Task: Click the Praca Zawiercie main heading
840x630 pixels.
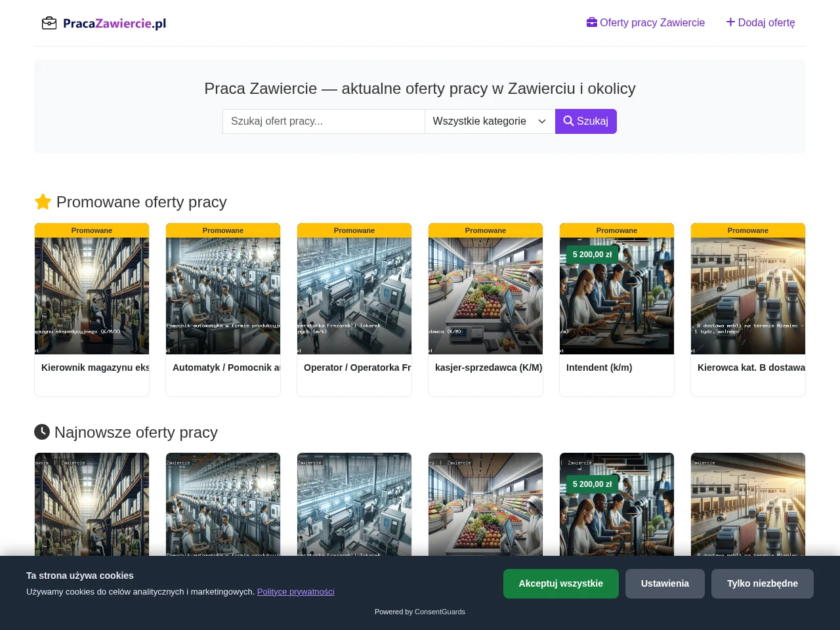Action: [420, 89]
